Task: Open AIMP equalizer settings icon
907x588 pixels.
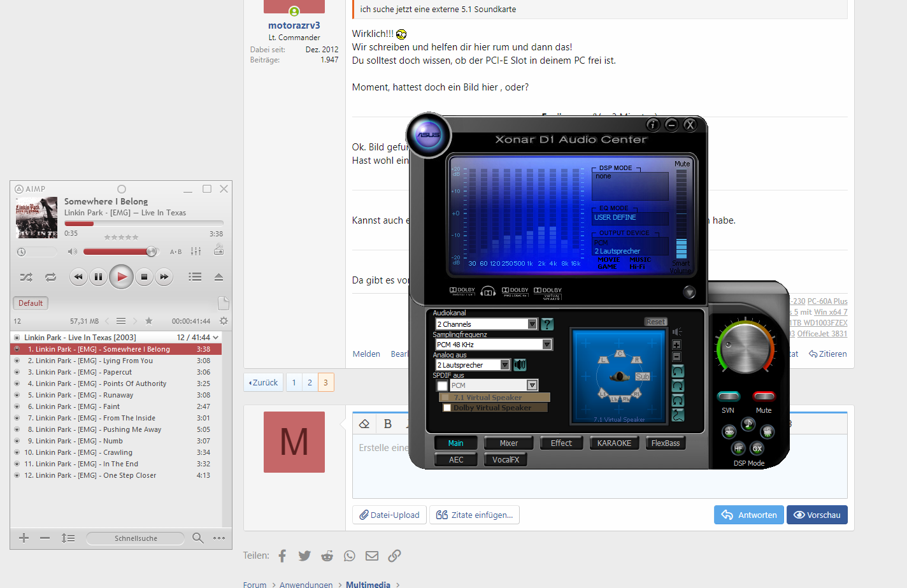Action: tap(196, 252)
